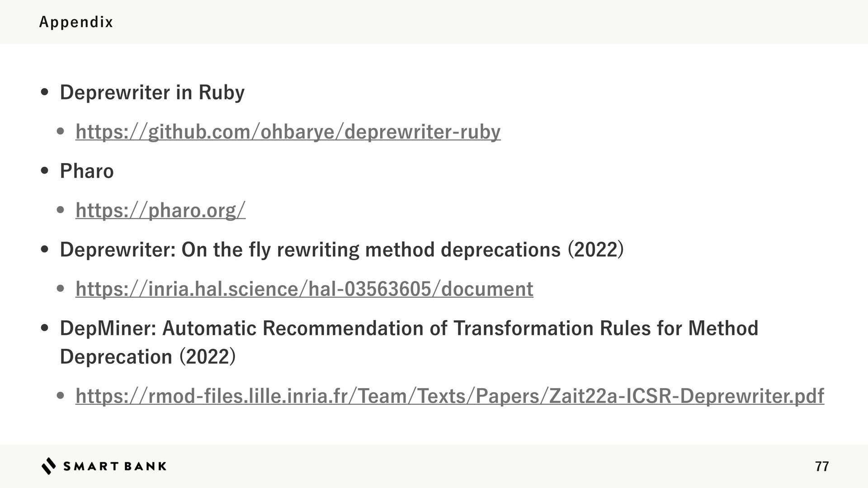Click the bullet dot before Pharo
The image size is (868, 488).
tap(45, 171)
